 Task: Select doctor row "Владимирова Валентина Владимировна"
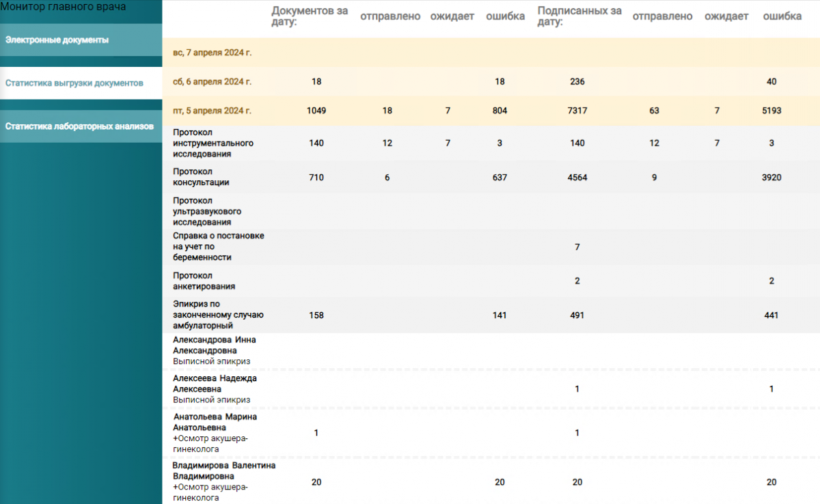tap(491, 481)
